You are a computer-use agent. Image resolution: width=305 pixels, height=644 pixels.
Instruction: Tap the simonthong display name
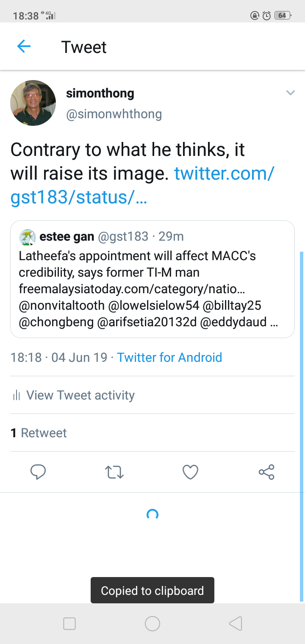click(x=100, y=93)
